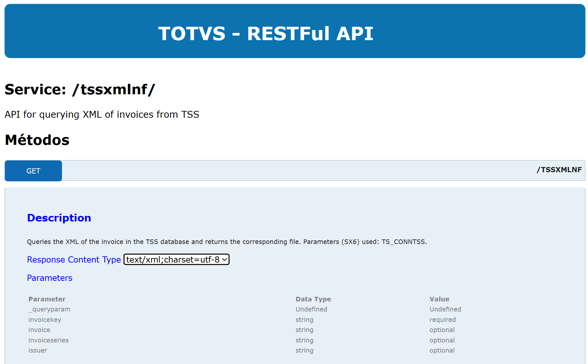588x364 pixels.
Task: Click the TOTVS - RESTFul API banner title
Action: 266,33
